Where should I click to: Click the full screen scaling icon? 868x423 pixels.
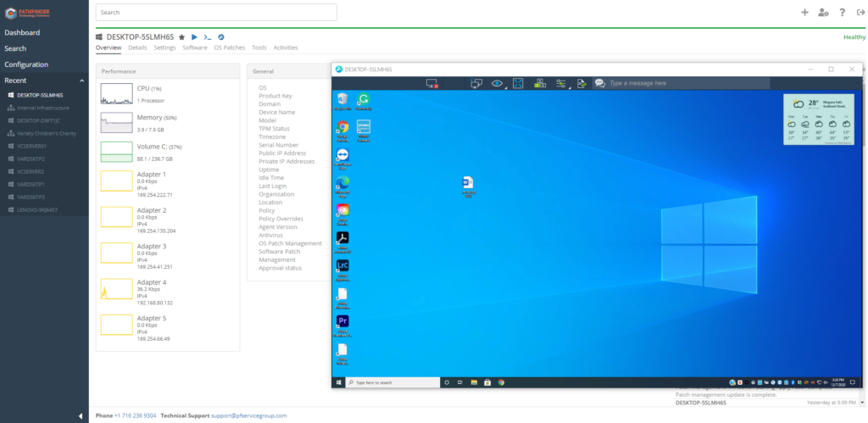click(517, 83)
